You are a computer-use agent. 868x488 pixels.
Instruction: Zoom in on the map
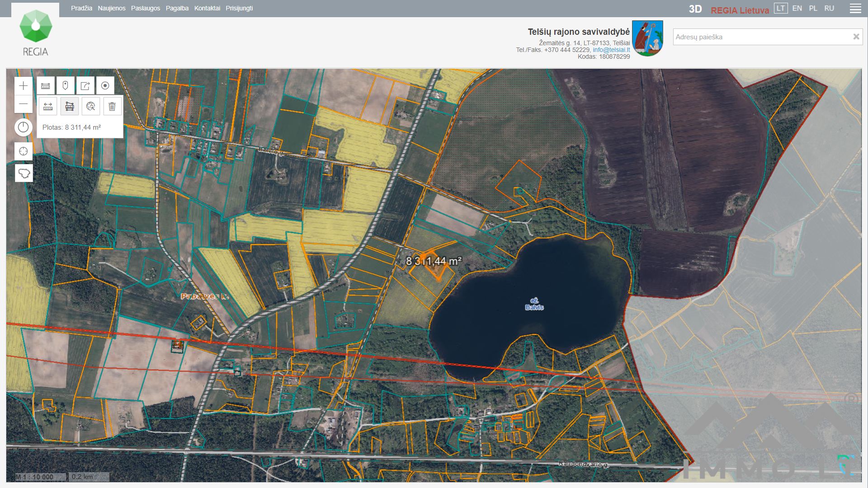(24, 86)
